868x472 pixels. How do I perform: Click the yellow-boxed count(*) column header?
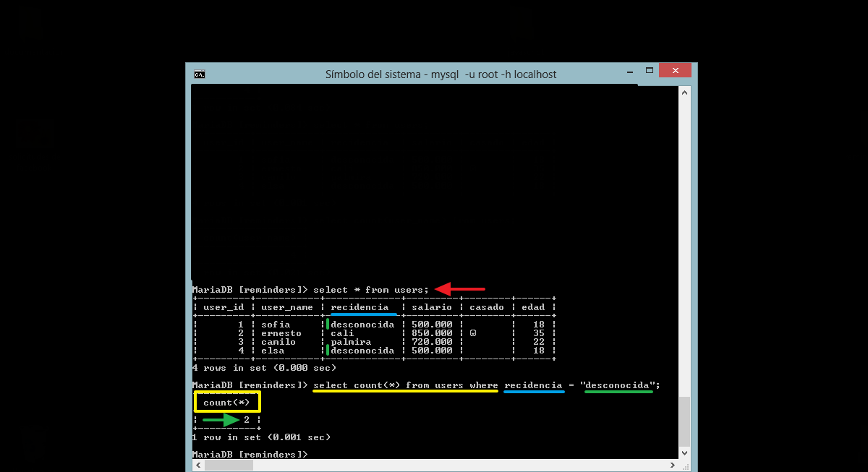(227, 403)
